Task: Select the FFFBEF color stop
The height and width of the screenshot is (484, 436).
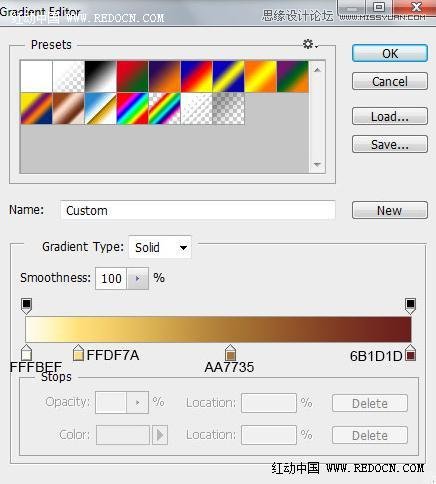Action: tap(26, 352)
